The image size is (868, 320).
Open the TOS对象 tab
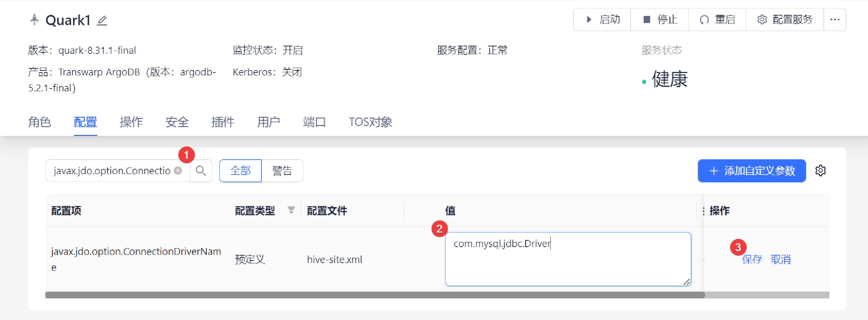370,122
